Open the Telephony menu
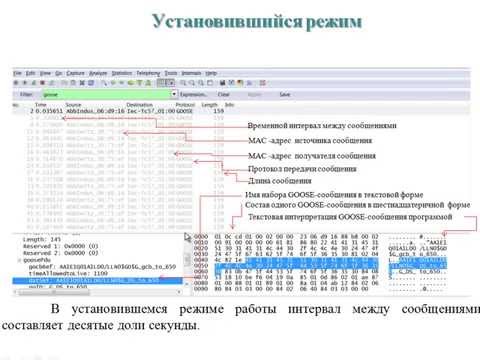The height and width of the screenshot is (360, 480). point(148,73)
